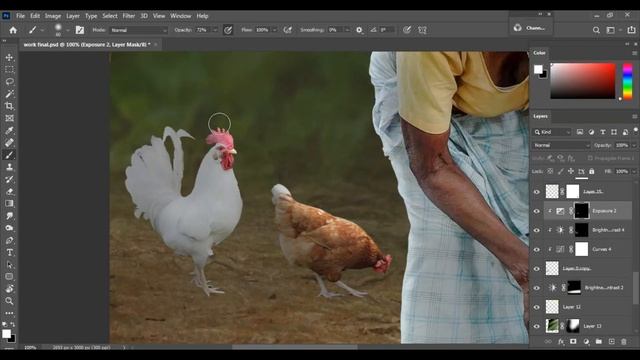
Task: Open the layer Opacity dropdown arrow
Action: [x=634, y=145]
